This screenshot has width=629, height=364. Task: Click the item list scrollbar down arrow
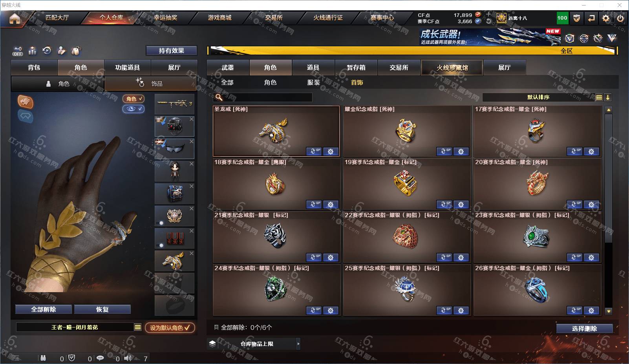click(x=609, y=311)
